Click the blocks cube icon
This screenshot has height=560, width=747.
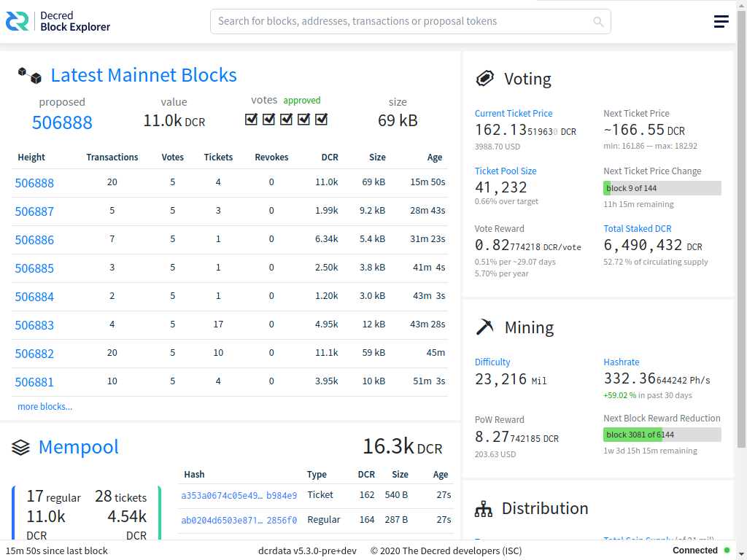tap(29, 75)
